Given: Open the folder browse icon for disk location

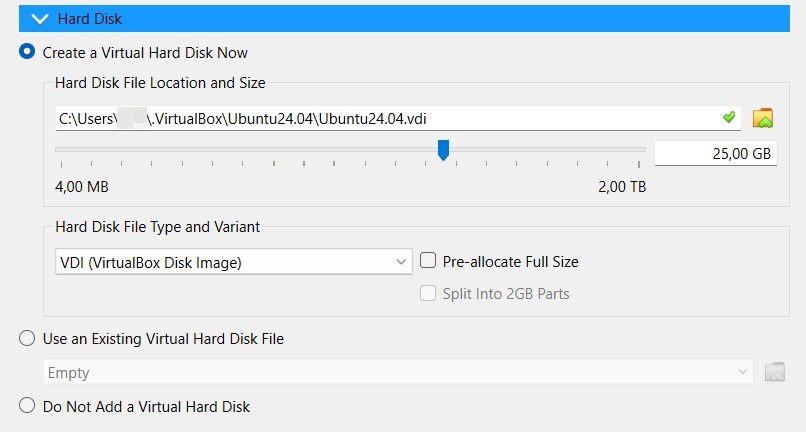Looking at the screenshot, I should [764, 118].
